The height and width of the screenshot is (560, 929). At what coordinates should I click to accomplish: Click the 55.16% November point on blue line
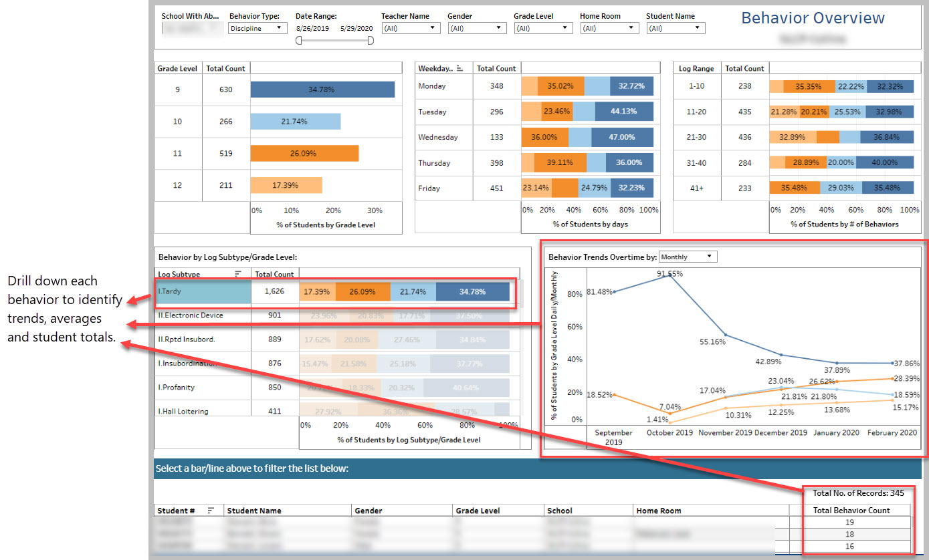pyautogui.click(x=726, y=335)
